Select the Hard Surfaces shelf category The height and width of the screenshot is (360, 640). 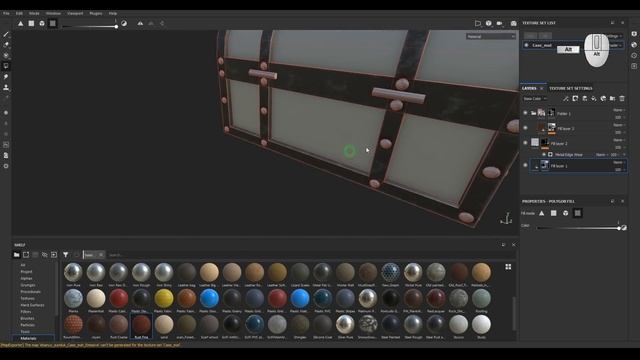[x=32, y=305]
